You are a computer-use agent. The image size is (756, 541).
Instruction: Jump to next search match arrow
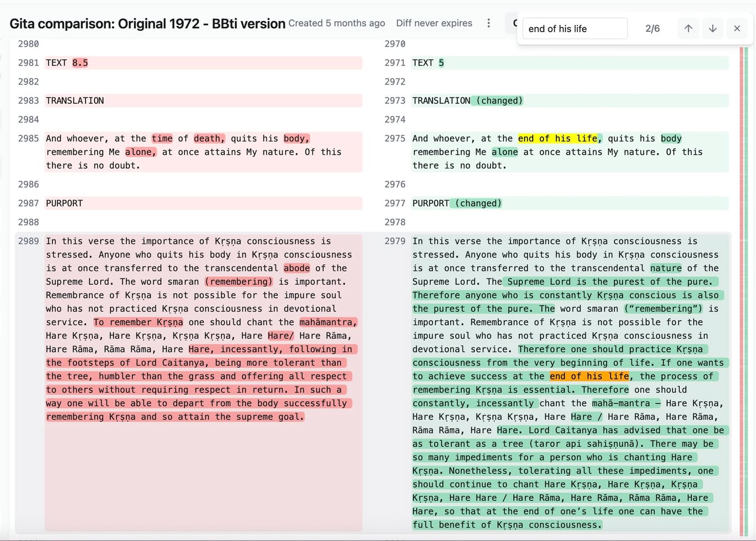click(713, 28)
